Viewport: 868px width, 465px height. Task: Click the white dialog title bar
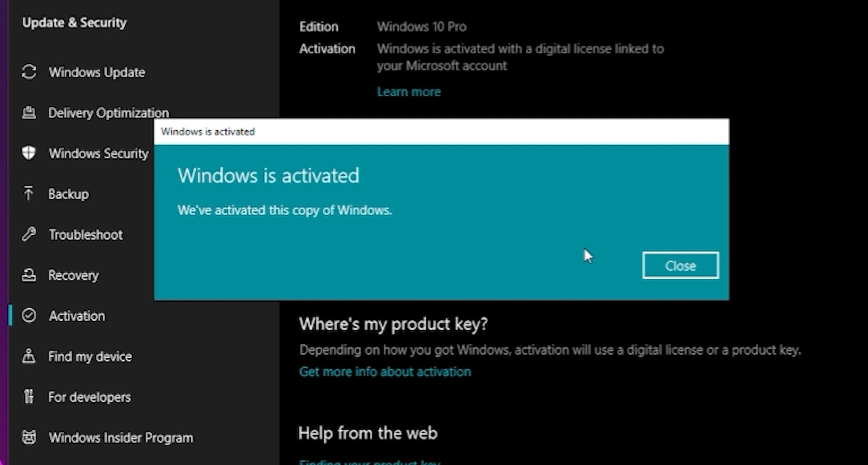(441, 132)
